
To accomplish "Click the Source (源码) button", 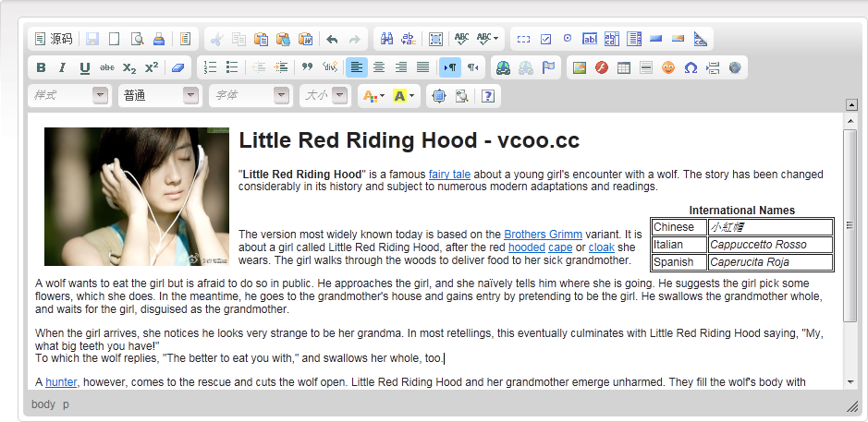I will point(53,39).
